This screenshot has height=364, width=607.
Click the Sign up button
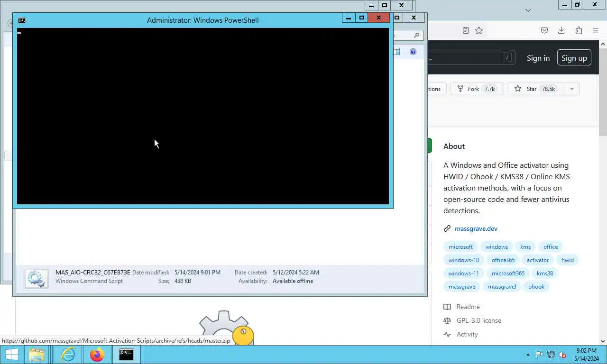coord(574,58)
